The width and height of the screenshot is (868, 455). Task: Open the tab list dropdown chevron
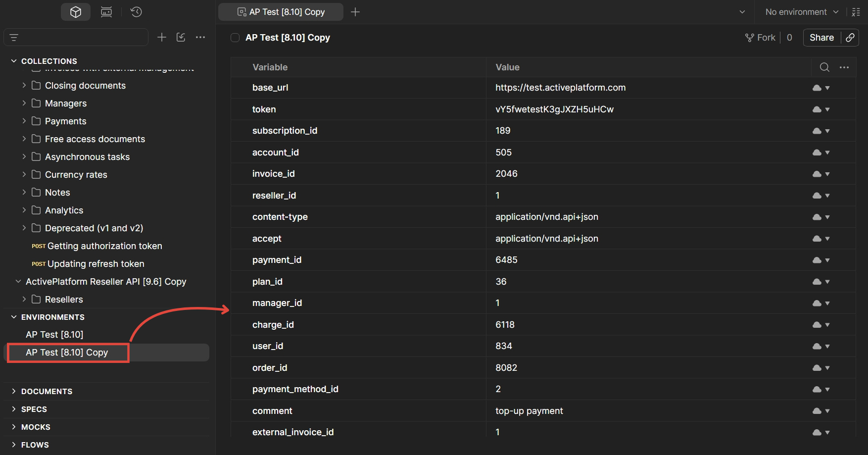[x=742, y=12]
